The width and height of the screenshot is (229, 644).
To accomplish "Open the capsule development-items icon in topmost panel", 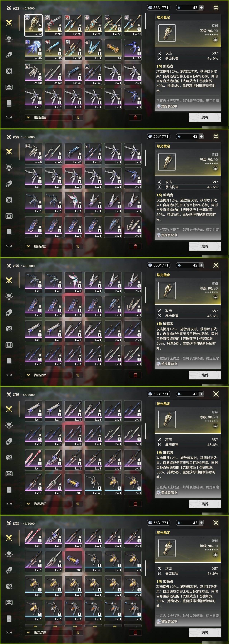I will coord(9,55).
